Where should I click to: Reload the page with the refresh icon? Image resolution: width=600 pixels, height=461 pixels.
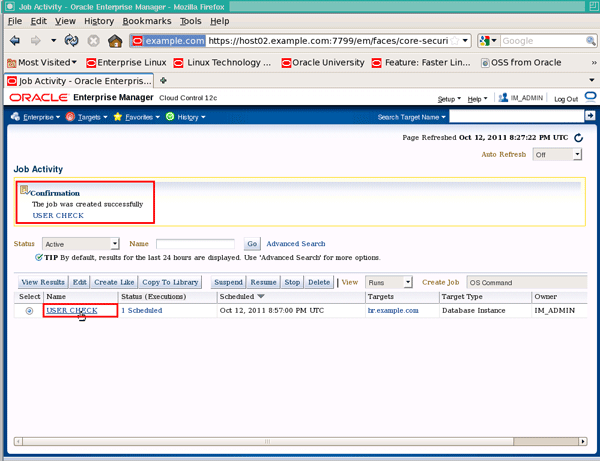tap(72, 41)
